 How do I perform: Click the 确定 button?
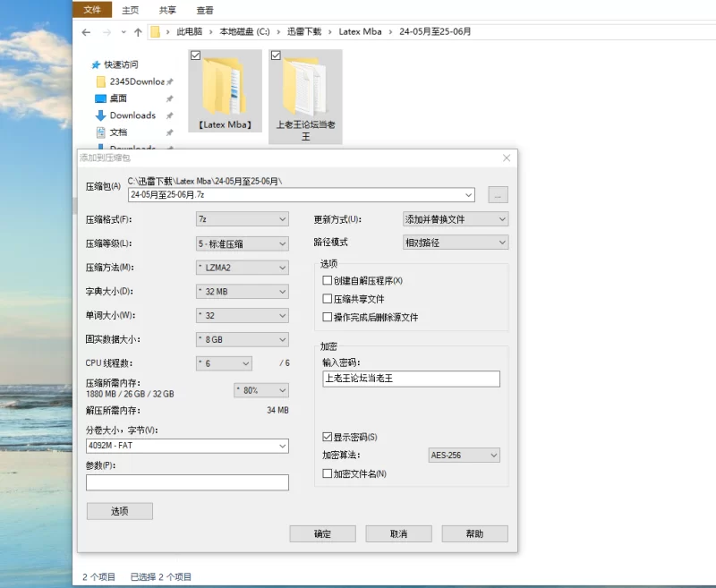pyautogui.click(x=322, y=533)
